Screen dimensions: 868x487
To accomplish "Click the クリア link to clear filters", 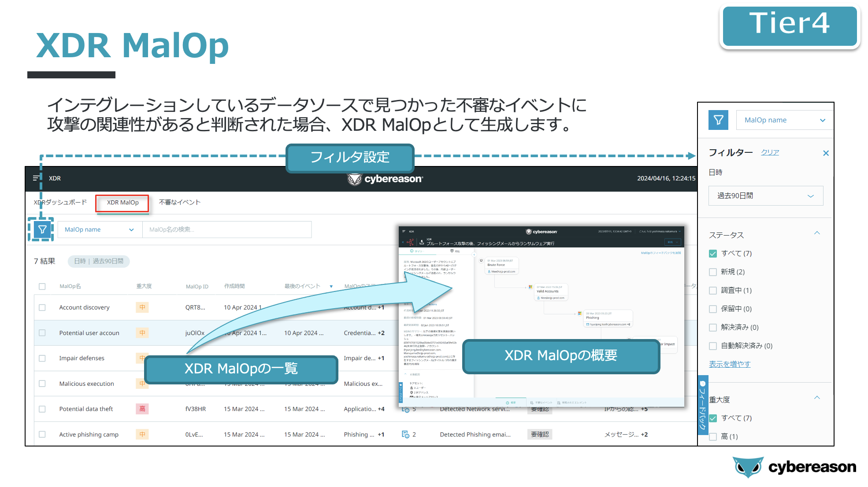I will coord(770,152).
